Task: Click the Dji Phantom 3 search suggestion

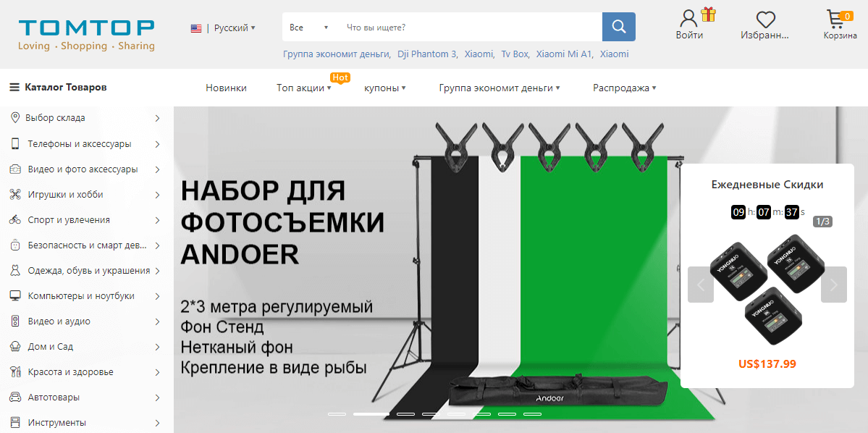Action: [x=427, y=54]
